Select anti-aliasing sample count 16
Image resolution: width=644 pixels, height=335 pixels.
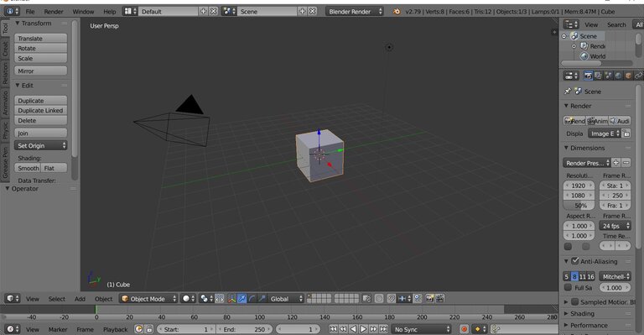pos(590,276)
